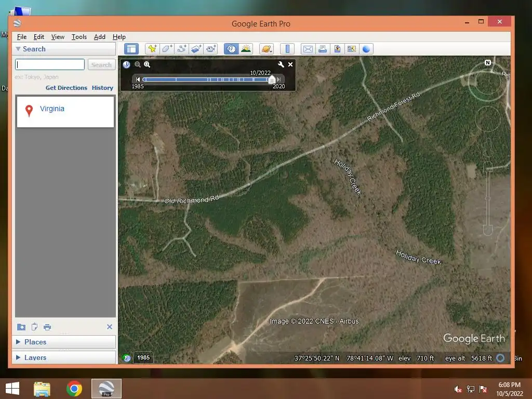
Task: Open the Tools menu
Action: [79, 37]
